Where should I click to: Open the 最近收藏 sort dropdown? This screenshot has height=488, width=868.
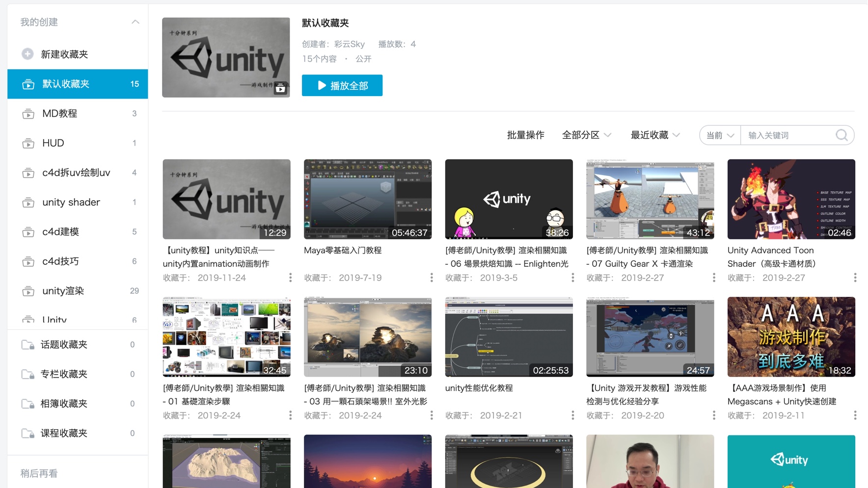point(655,135)
